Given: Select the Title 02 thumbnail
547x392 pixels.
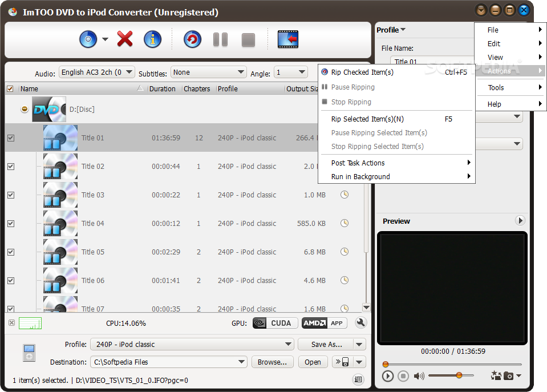Looking at the screenshot, I should click(60, 167).
